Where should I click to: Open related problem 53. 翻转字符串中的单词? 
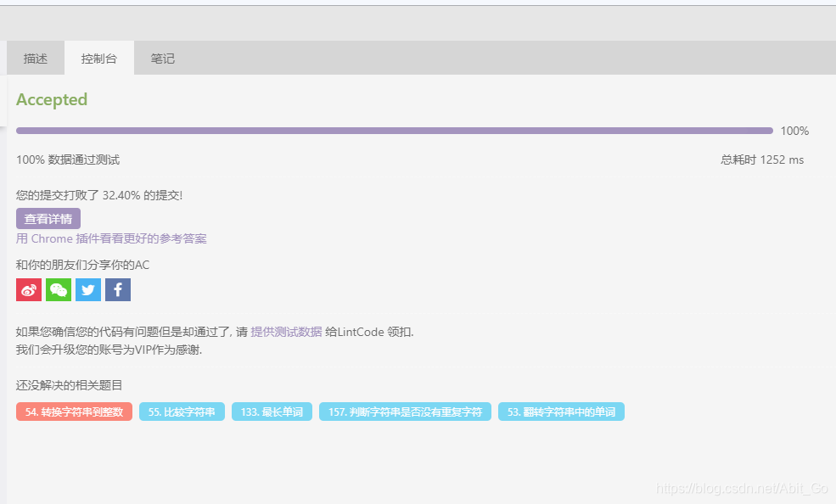pos(561,412)
